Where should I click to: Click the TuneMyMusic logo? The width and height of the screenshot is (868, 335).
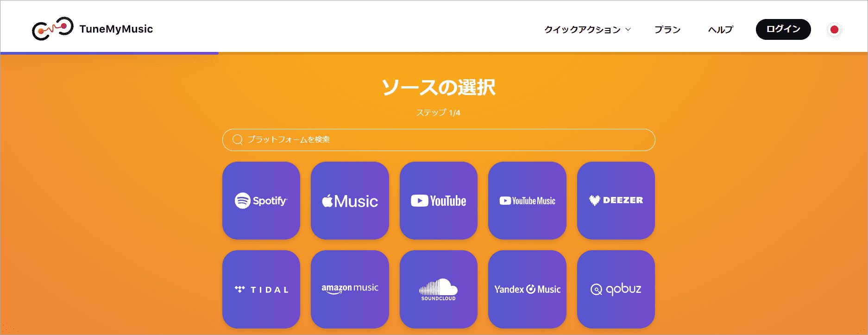click(92, 29)
